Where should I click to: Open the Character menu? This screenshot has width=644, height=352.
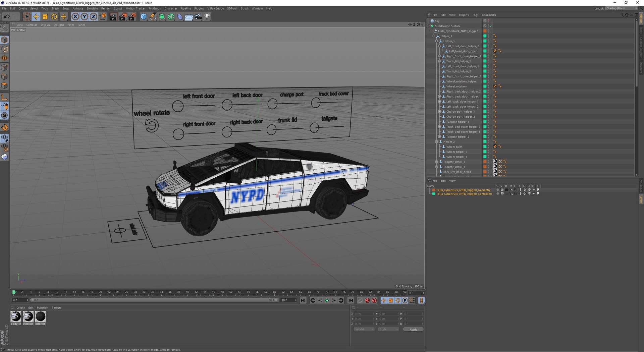click(171, 8)
